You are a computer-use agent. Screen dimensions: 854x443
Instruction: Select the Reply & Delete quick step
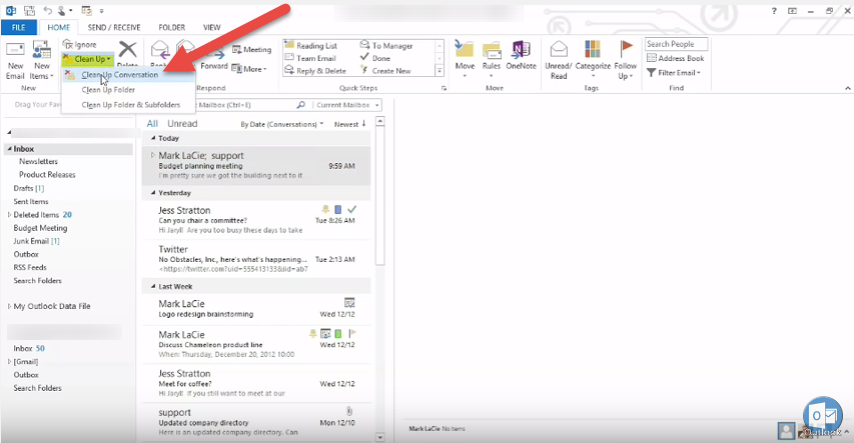pyautogui.click(x=316, y=71)
